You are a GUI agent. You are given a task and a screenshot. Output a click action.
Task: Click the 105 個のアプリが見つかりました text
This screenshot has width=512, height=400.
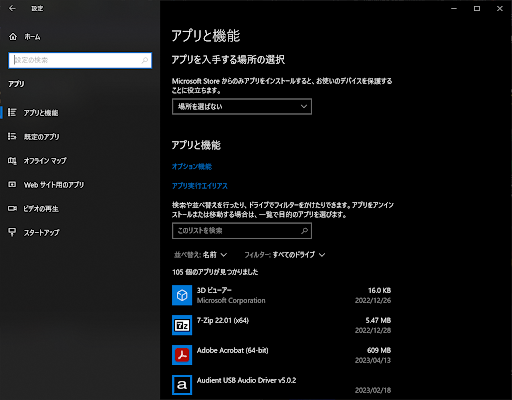(215, 272)
